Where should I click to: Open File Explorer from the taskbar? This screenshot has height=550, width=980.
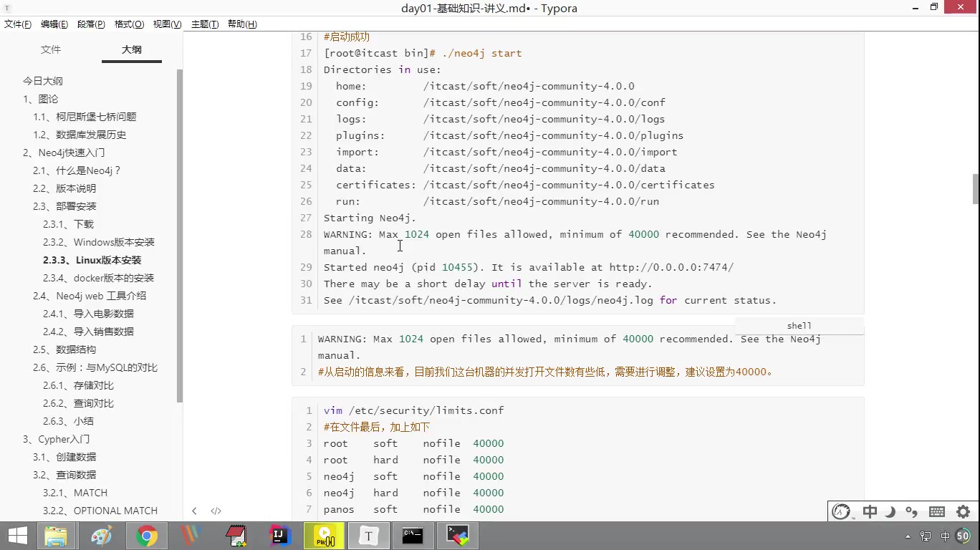pyautogui.click(x=56, y=536)
